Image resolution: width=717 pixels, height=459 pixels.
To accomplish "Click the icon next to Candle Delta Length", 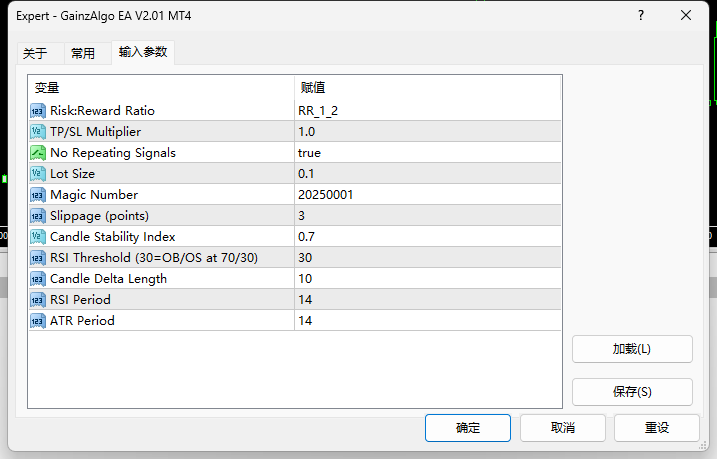I will pos(38,279).
